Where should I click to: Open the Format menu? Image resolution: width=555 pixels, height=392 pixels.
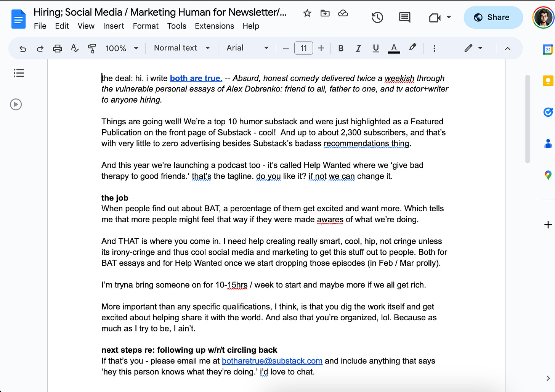(x=146, y=26)
